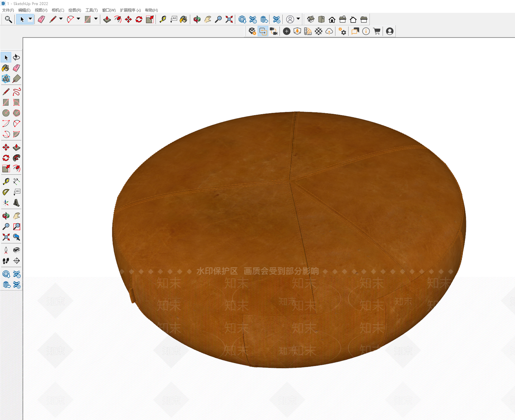Select the Position Camera tool
The width and height of the screenshot is (515, 420).
[x=6, y=251]
